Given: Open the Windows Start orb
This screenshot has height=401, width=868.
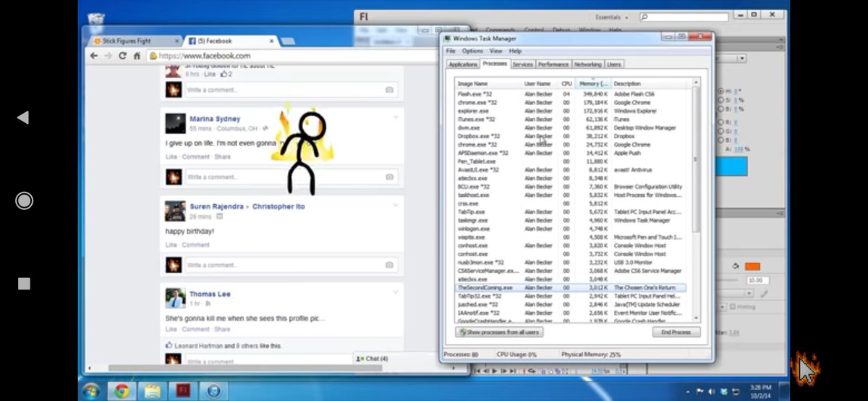Looking at the screenshot, I should [92, 391].
